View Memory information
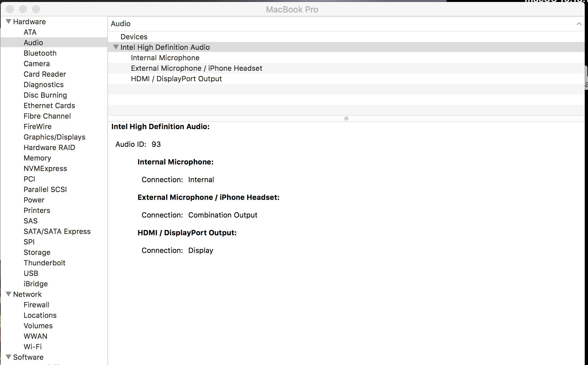 pyautogui.click(x=37, y=158)
